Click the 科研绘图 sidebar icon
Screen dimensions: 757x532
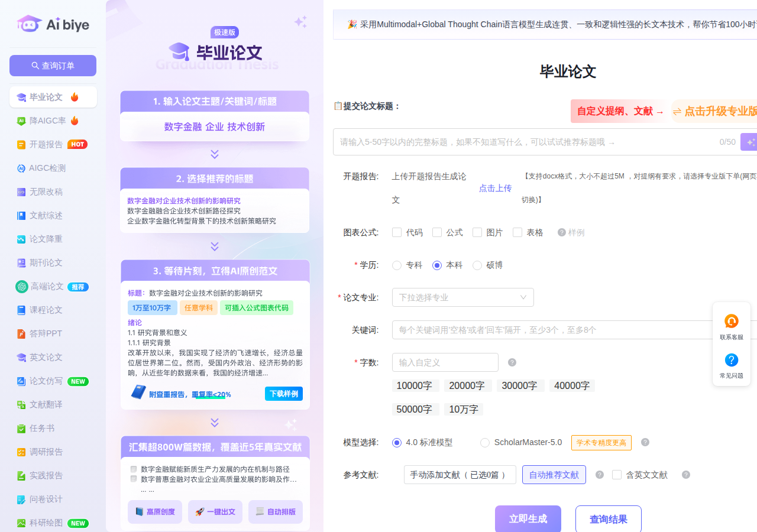(21, 523)
